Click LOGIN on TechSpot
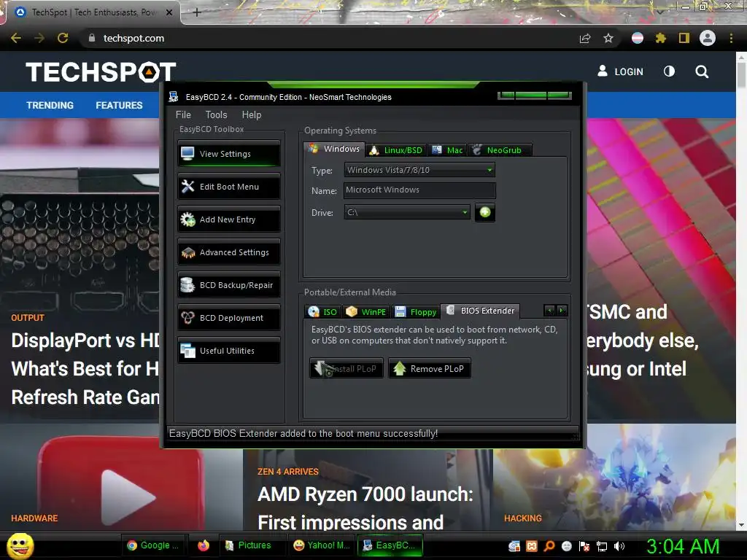Screen dimensions: 747x560 620,72
